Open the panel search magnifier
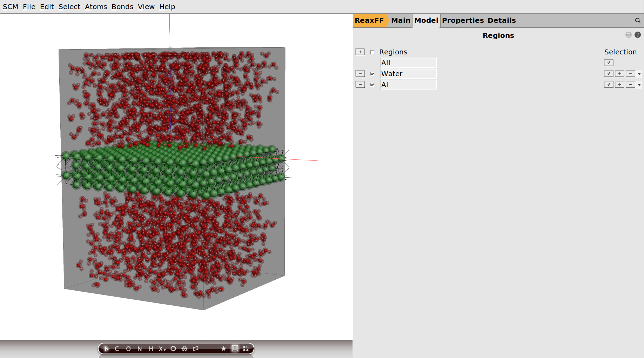 [x=638, y=20]
